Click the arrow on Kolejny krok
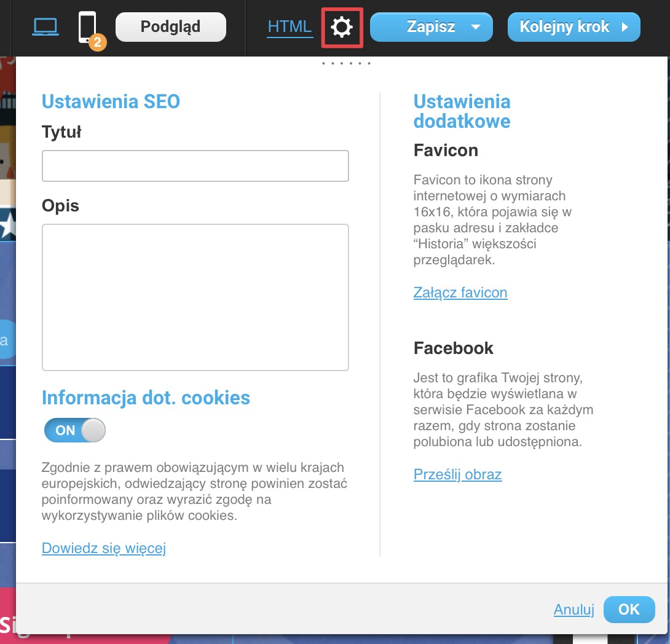Screen dimensions: 670x644 coord(625,27)
